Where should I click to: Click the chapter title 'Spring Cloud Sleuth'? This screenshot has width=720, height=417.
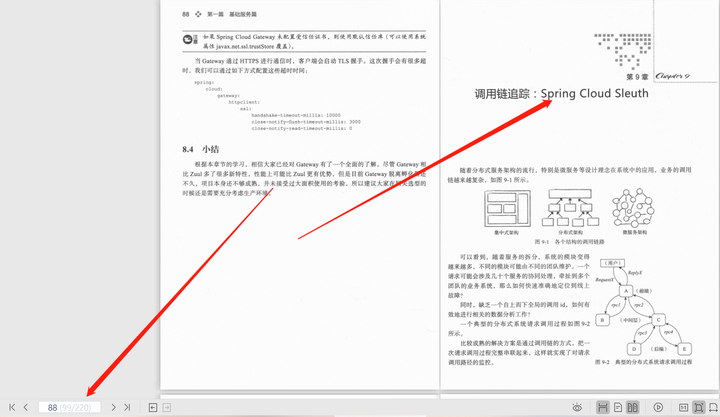[595, 94]
